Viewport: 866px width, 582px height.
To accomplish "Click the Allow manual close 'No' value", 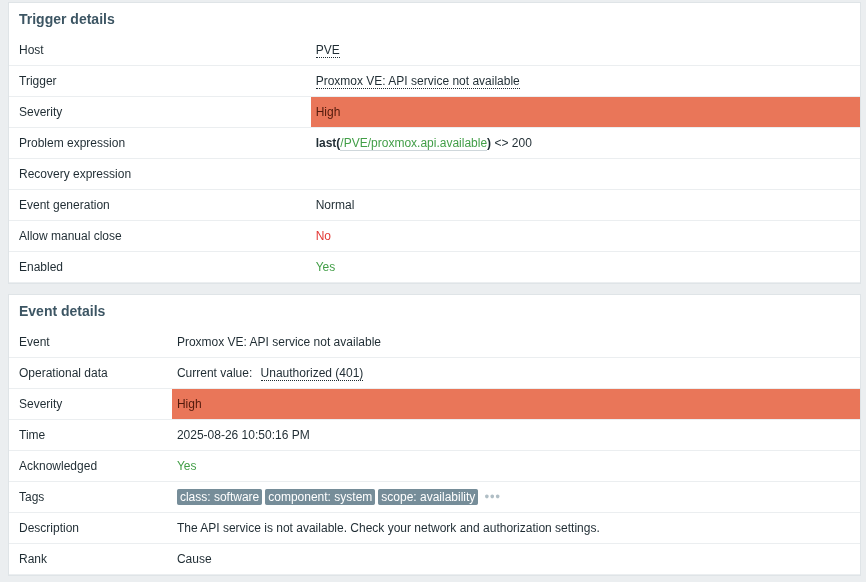I will point(323,236).
